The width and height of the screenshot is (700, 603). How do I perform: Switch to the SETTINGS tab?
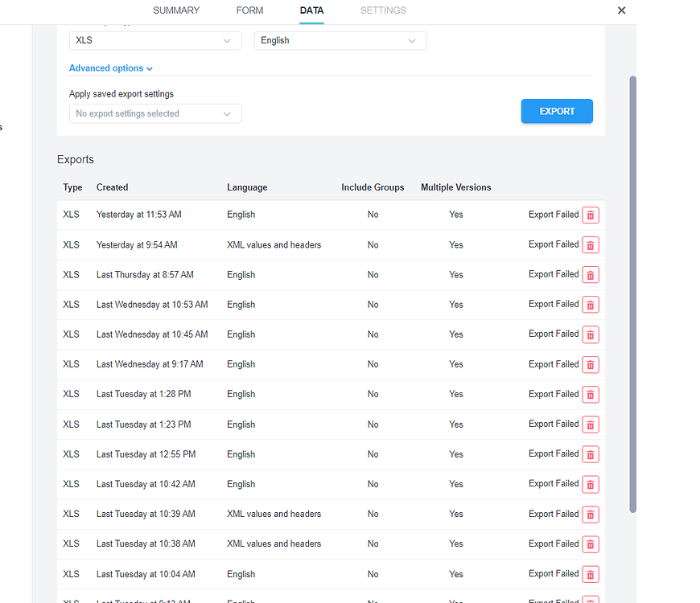[x=383, y=10]
